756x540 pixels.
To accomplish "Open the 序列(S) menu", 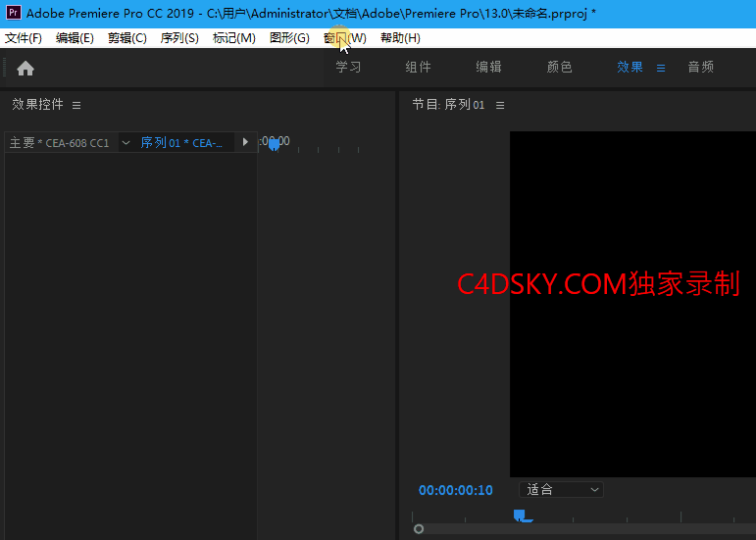I will coord(179,38).
